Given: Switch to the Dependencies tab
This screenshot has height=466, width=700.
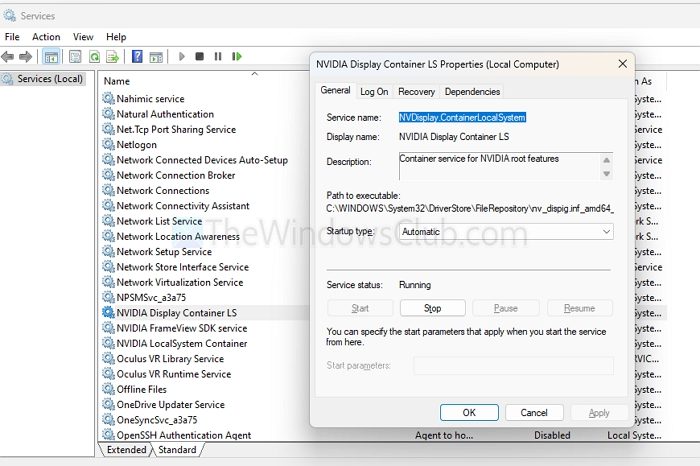Looking at the screenshot, I should click(x=472, y=92).
